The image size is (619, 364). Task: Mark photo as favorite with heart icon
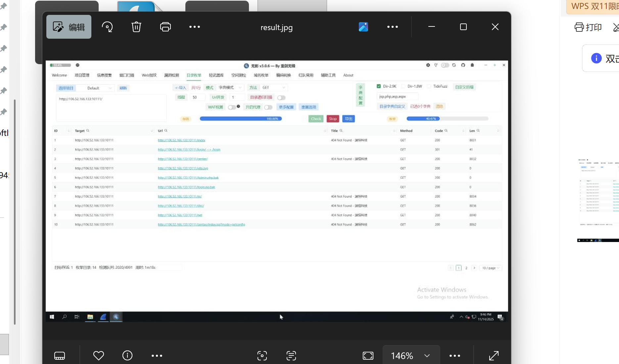99,356
